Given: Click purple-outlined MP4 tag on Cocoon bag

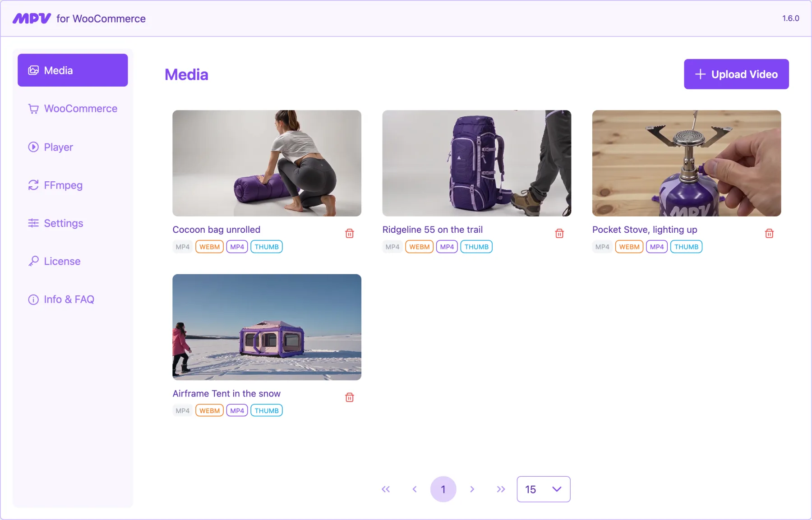Looking at the screenshot, I should tap(237, 247).
